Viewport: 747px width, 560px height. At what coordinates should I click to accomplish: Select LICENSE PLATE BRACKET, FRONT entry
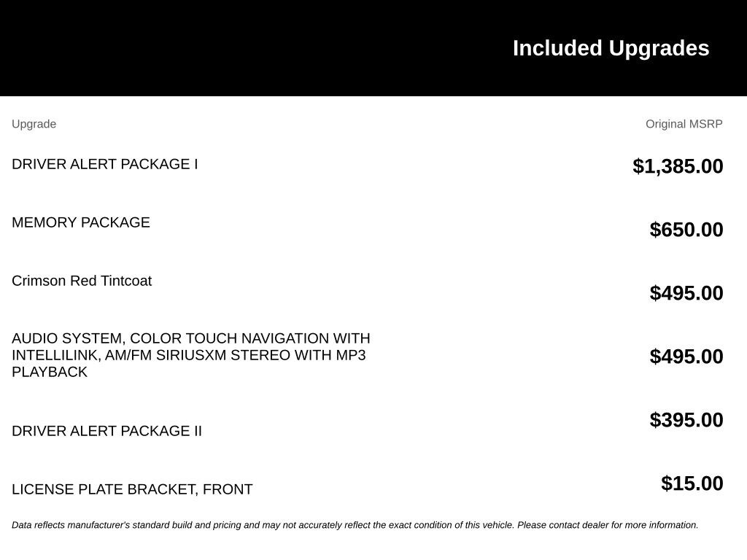click(x=132, y=489)
